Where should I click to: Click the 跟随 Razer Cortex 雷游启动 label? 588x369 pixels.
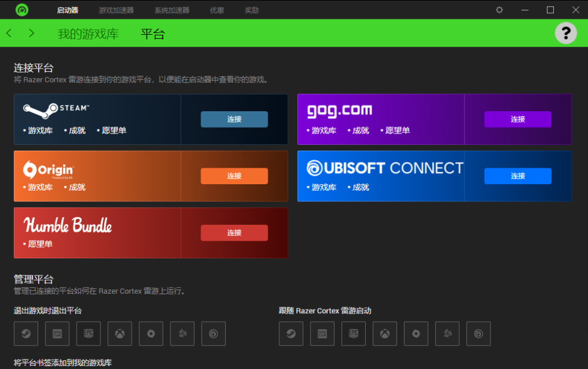tap(325, 310)
